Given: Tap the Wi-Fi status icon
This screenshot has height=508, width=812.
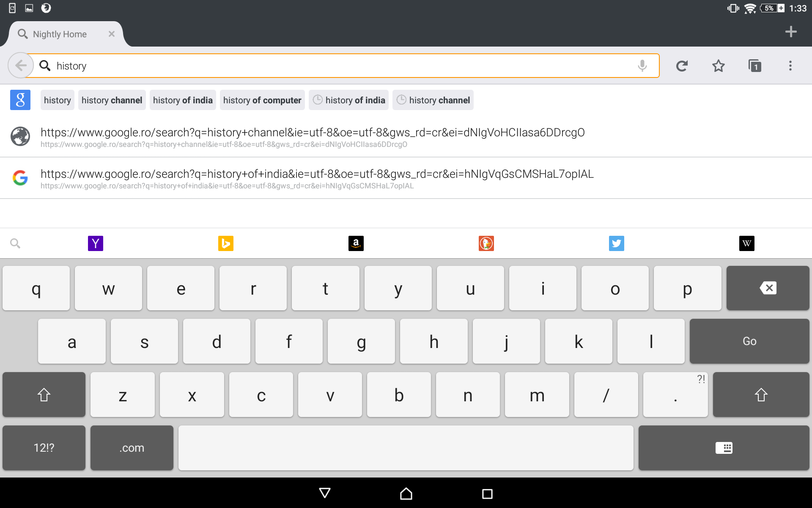Looking at the screenshot, I should [x=750, y=8].
